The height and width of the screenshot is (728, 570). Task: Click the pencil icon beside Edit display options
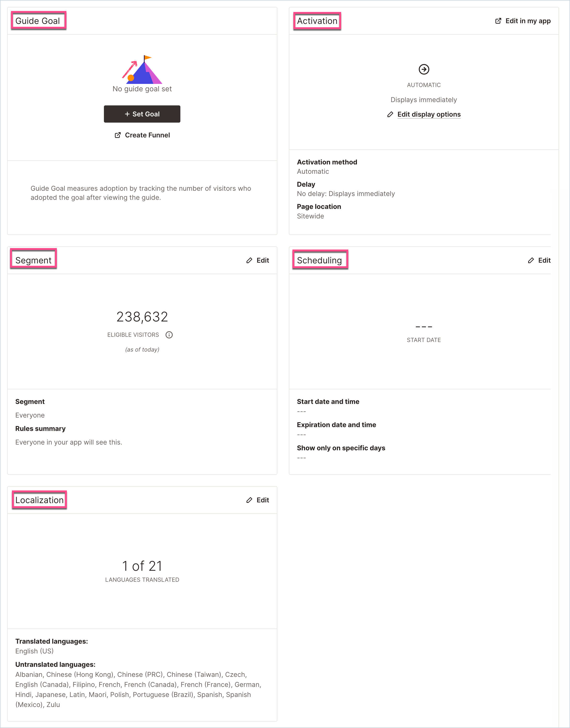pos(390,114)
